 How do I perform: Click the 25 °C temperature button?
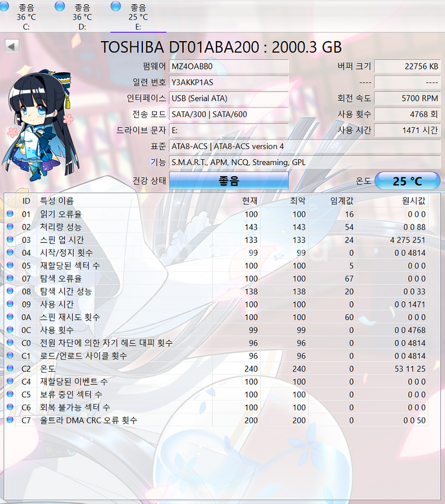[x=407, y=181]
